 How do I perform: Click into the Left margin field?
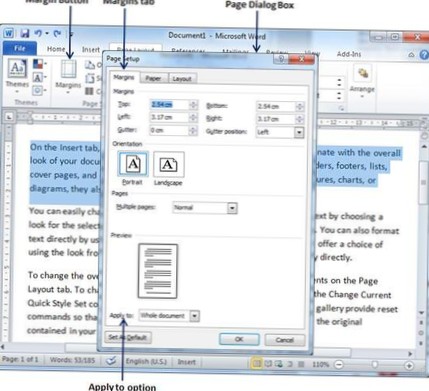[x=169, y=117]
